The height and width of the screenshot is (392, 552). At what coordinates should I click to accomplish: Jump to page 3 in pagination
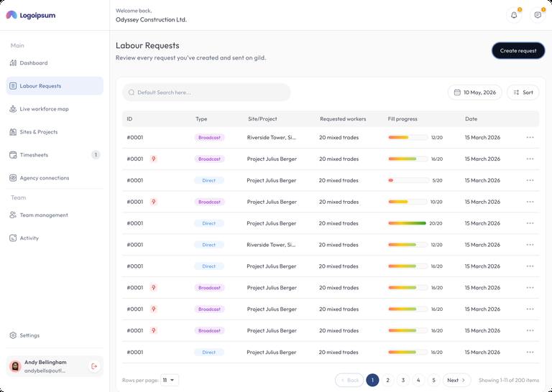tap(403, 380)
